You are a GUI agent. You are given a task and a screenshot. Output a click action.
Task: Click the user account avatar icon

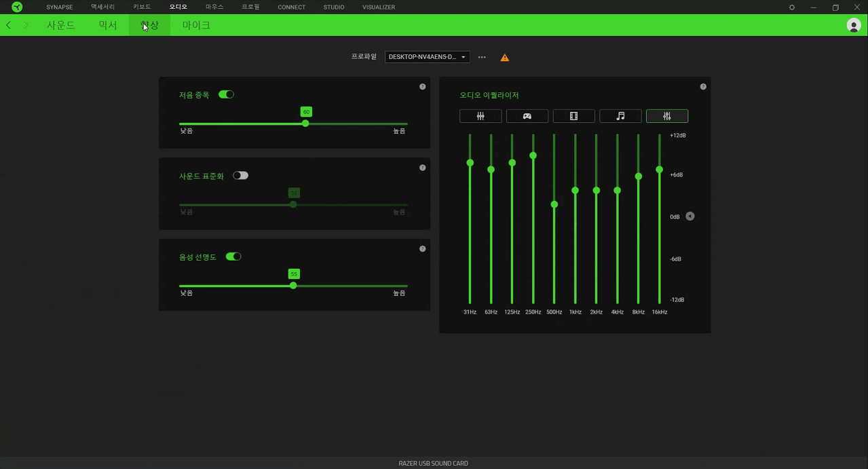(x=854, y=25)
